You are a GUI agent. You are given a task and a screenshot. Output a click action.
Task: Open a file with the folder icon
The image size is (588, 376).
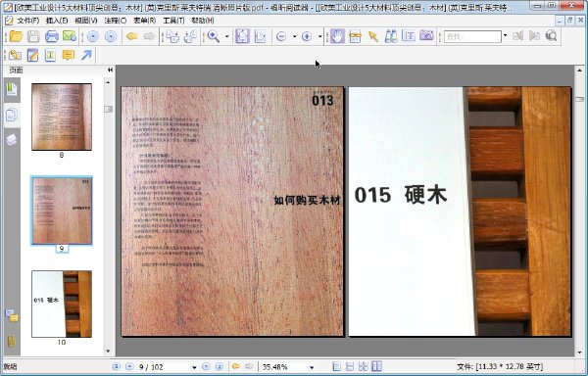pyautogui.click(x=16, y=36)
